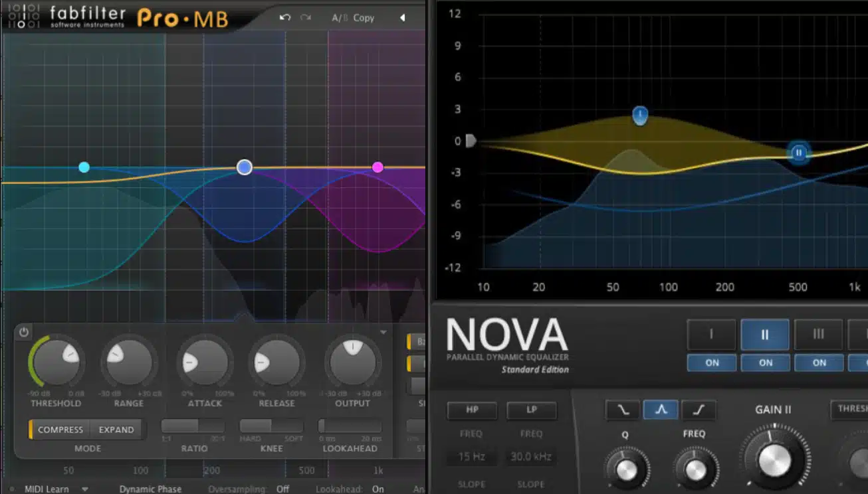Click Copy in the Pro-MB top bar

(x=364, y=18)
